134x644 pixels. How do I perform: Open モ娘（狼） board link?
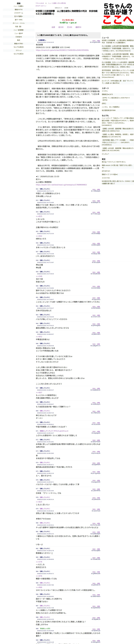(x=19, y=27)
